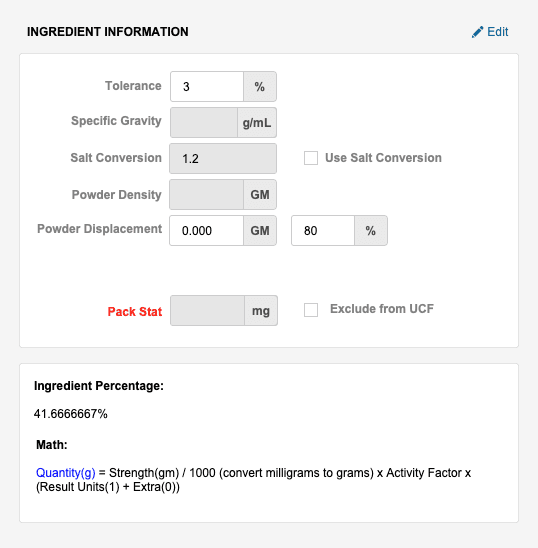
Task: Check the Exclude from UCF box
Action: coord(311,310)
